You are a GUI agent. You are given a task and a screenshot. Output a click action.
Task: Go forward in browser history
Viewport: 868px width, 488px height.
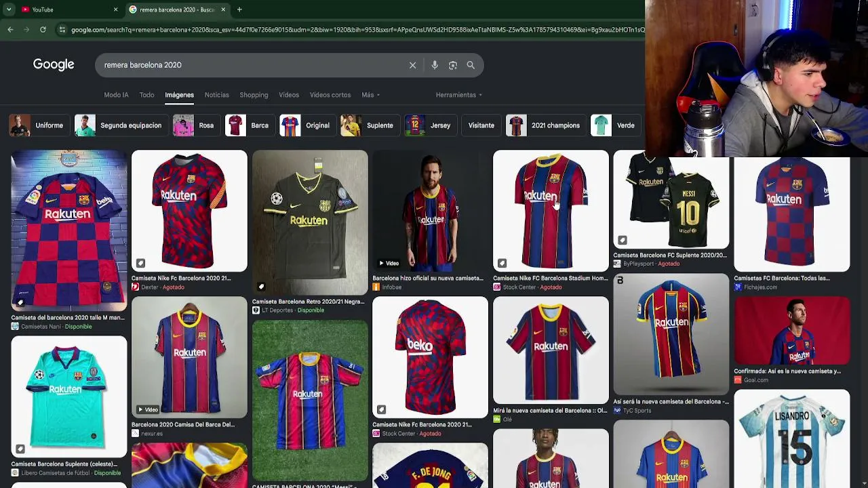26,30
